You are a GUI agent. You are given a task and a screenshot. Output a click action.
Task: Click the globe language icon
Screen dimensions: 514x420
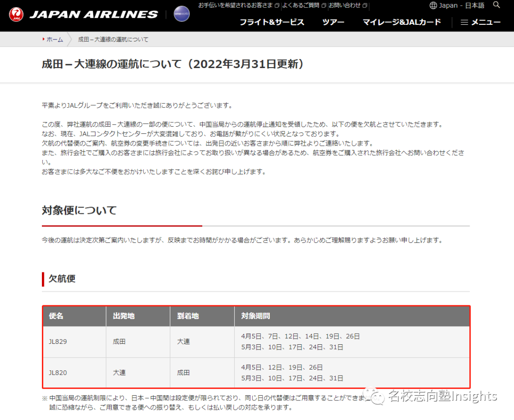click(x=433, y=5)
